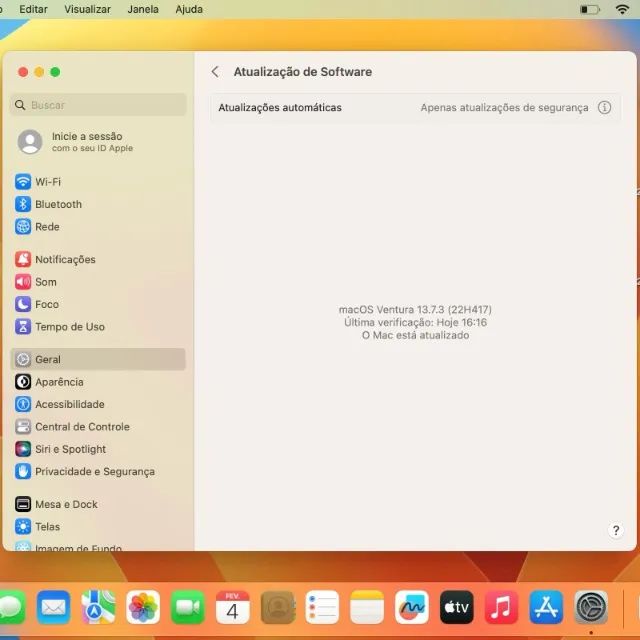Open Acessibilidade settings

98,404
